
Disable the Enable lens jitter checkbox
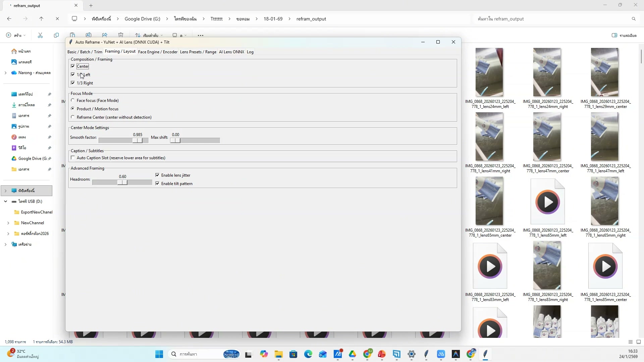coord(157,175)
